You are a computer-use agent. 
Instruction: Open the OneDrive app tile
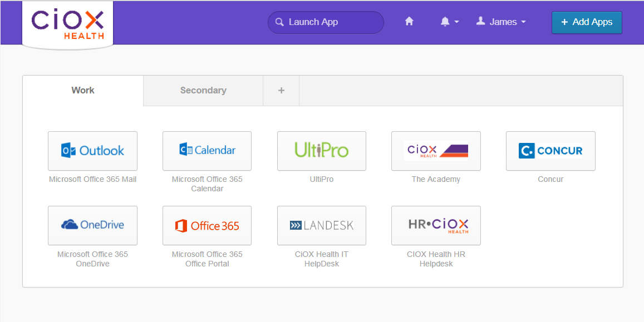point(92,226)
